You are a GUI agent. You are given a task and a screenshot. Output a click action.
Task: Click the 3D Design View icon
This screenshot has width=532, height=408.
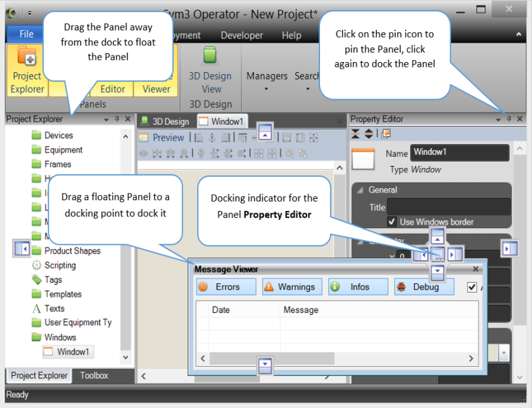(x=210, y=55)
